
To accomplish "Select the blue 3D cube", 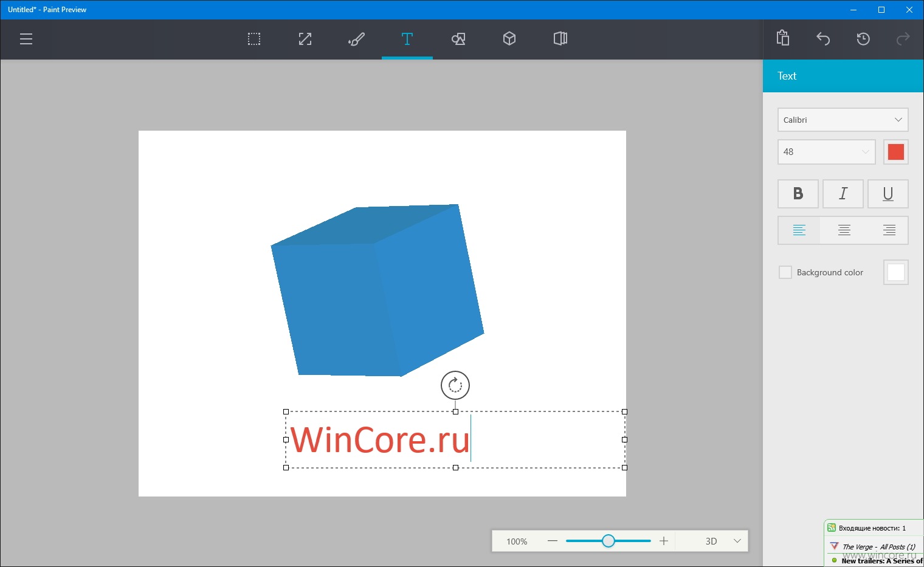I will point(378,290).
